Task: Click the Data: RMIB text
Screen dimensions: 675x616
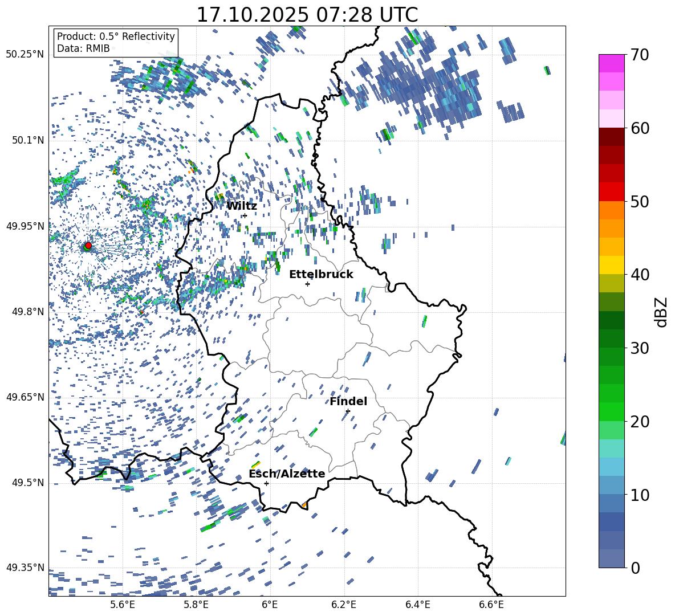Action: 83,49
